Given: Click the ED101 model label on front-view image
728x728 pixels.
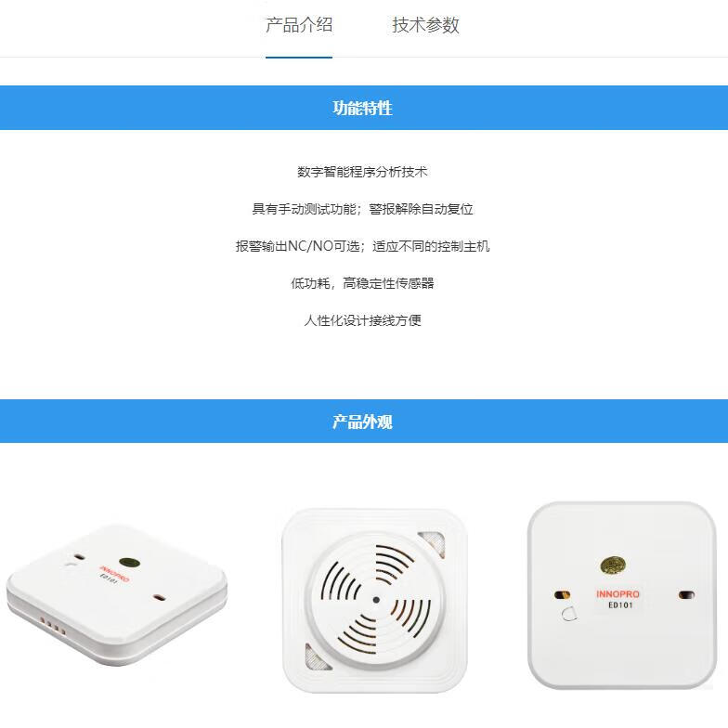Looking at the screenshot, I should coord(620,605).
